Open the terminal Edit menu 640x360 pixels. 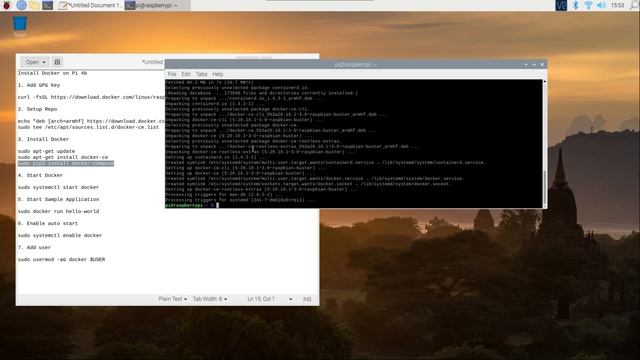point(186,74)
